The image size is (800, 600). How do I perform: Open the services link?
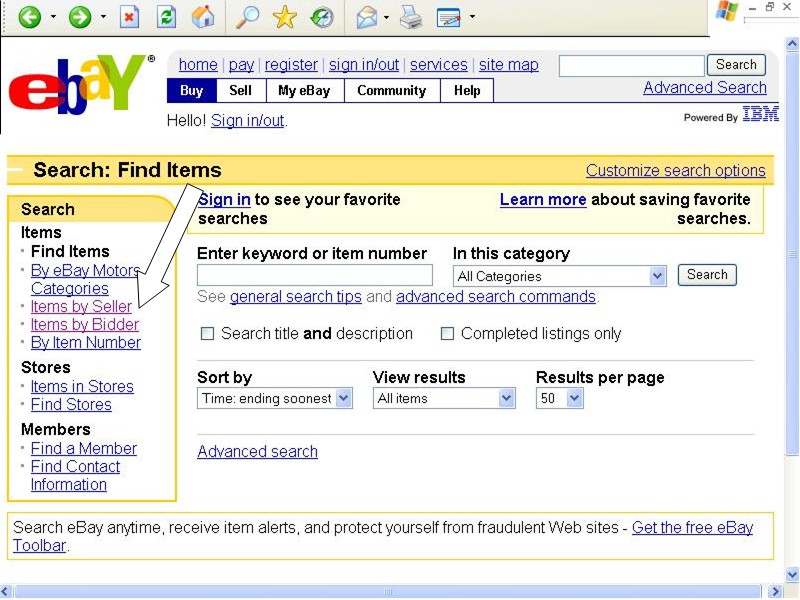coord(439,65)
